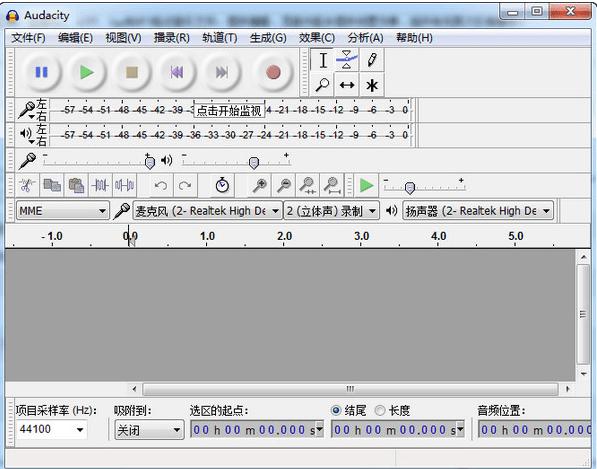Screen dimensions: 597x469
Task: Open selection end time format arrow
Action: [x=461, y=429]
